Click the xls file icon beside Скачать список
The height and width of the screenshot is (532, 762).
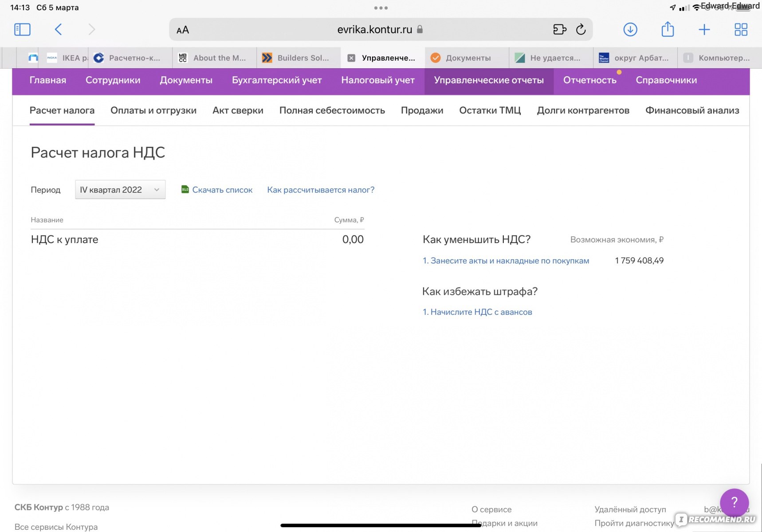pyautogui.click(x=185, y=189)
